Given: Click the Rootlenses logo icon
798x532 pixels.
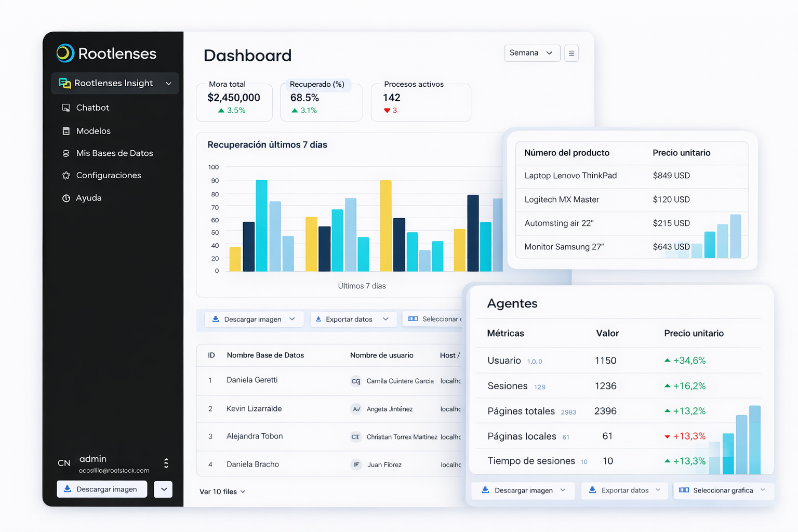Looking at the screenshot, I should (x=65, y=53).
